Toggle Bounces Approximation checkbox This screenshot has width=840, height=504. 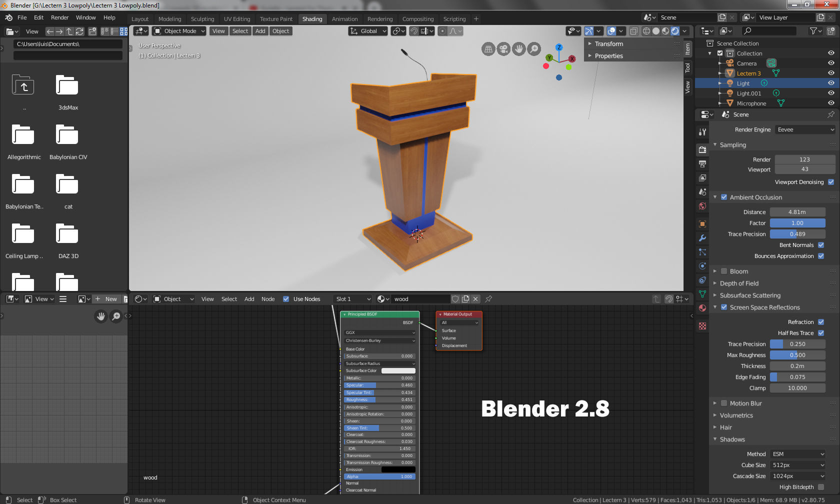pyautogui.click(x=821, y=256)
